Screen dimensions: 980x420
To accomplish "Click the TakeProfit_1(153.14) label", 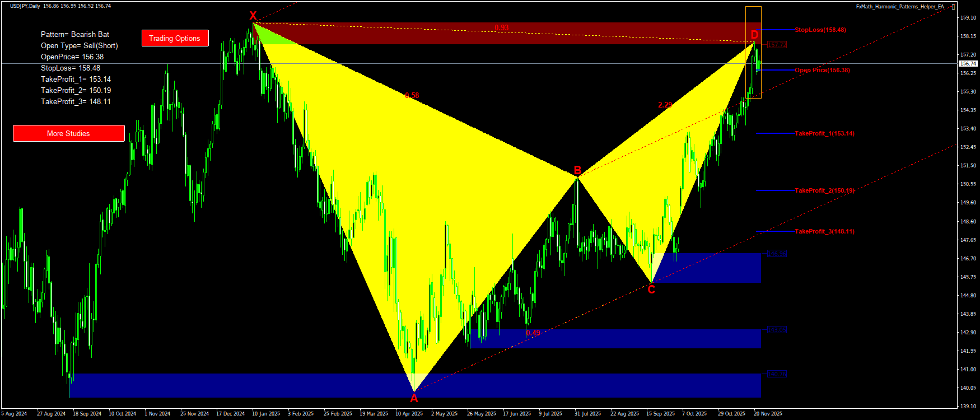I will tap(824, 133).
